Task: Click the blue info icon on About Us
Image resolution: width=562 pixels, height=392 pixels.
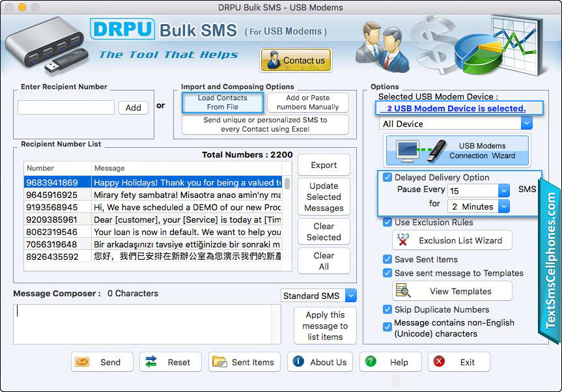Action: click(x=298, y=361)
